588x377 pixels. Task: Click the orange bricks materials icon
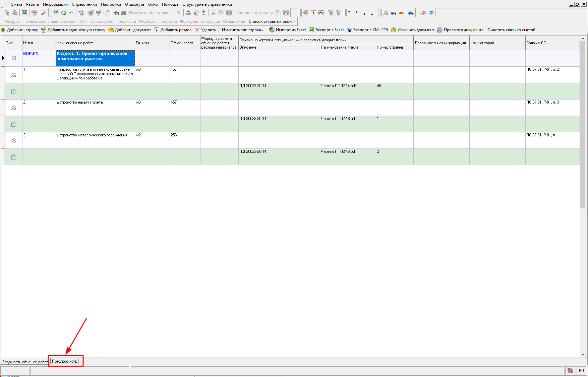401,13
